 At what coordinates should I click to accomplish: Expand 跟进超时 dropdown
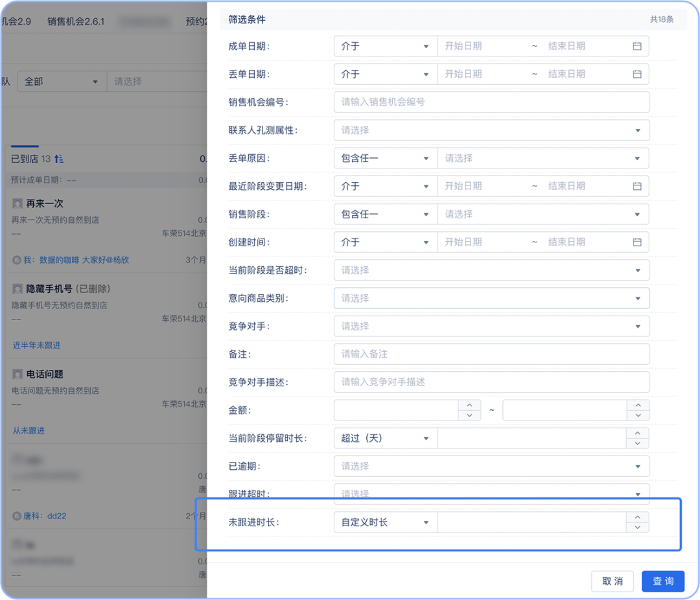(491, 494)
